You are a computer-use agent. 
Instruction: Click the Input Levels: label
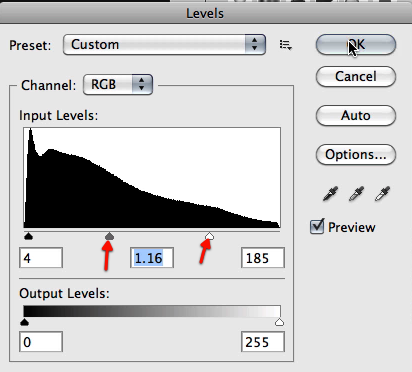(x=59, y=115)
